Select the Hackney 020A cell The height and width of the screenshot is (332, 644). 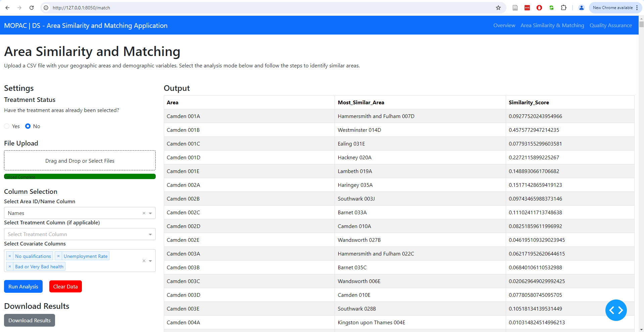click(x=420, y=158)
